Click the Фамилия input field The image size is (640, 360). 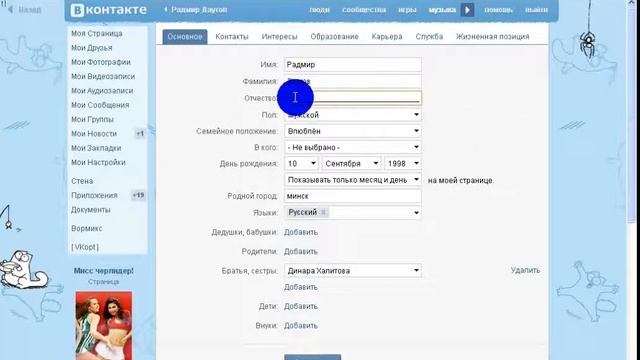pos(353,81)
